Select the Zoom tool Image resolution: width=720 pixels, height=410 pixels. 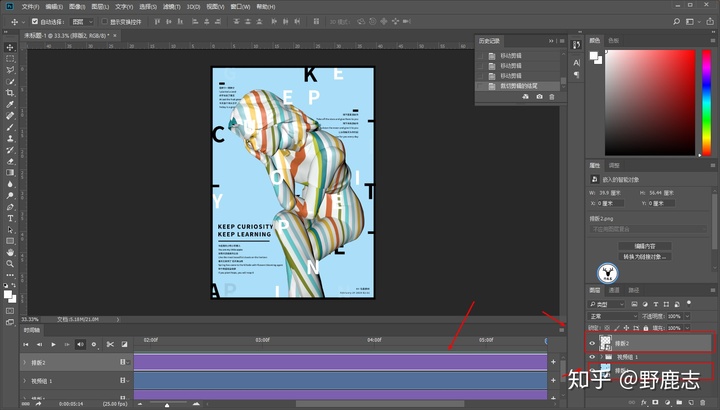point(10,264)
